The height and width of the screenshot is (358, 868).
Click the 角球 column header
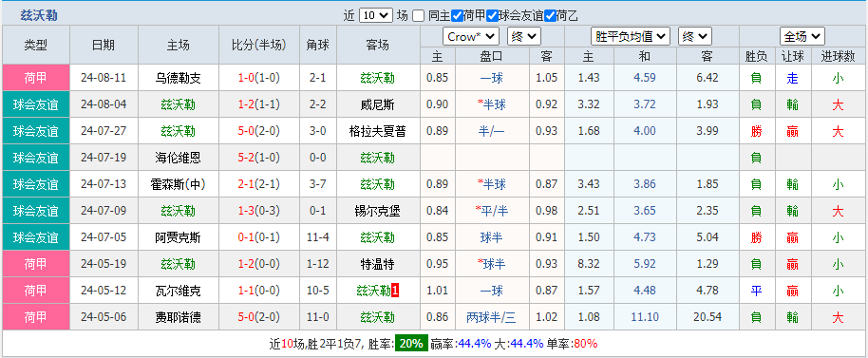tap(317, 46)
